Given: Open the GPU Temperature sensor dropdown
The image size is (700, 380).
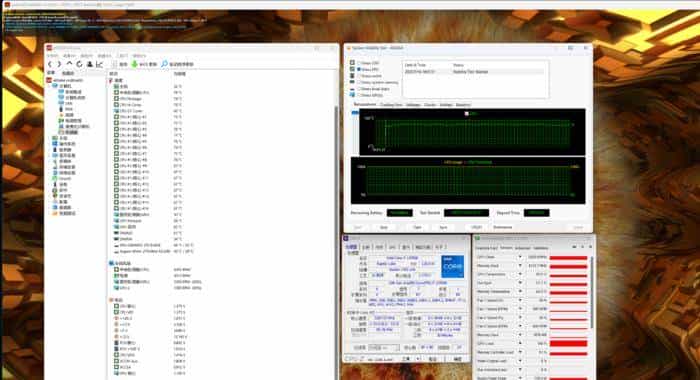Looking at the screenshot, I should [520, 275].
